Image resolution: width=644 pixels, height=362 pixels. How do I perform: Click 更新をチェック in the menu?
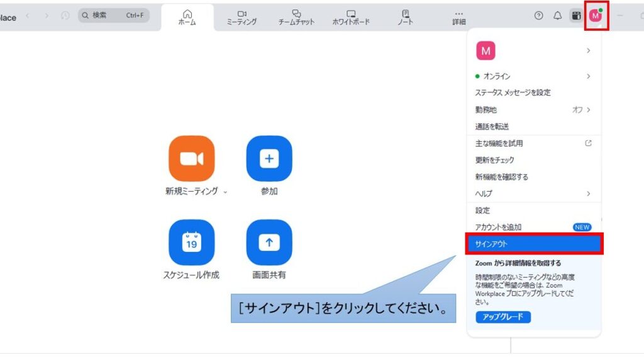(x=495, y=160)
